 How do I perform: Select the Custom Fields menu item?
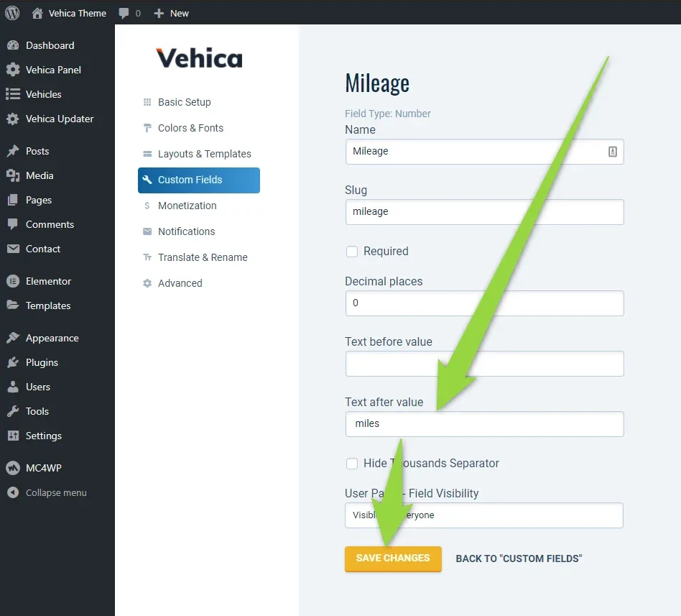pyautogui.click(x=199, y=180)
